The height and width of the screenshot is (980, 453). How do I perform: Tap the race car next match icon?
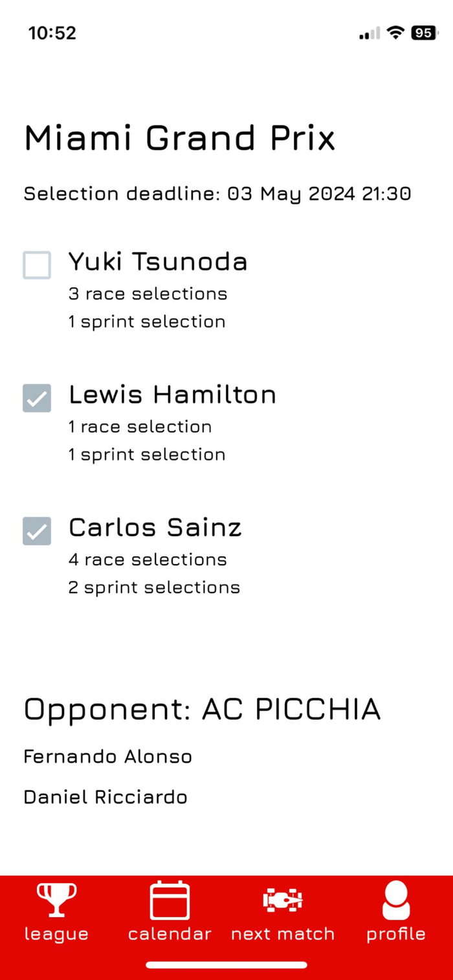coord(283,900)
